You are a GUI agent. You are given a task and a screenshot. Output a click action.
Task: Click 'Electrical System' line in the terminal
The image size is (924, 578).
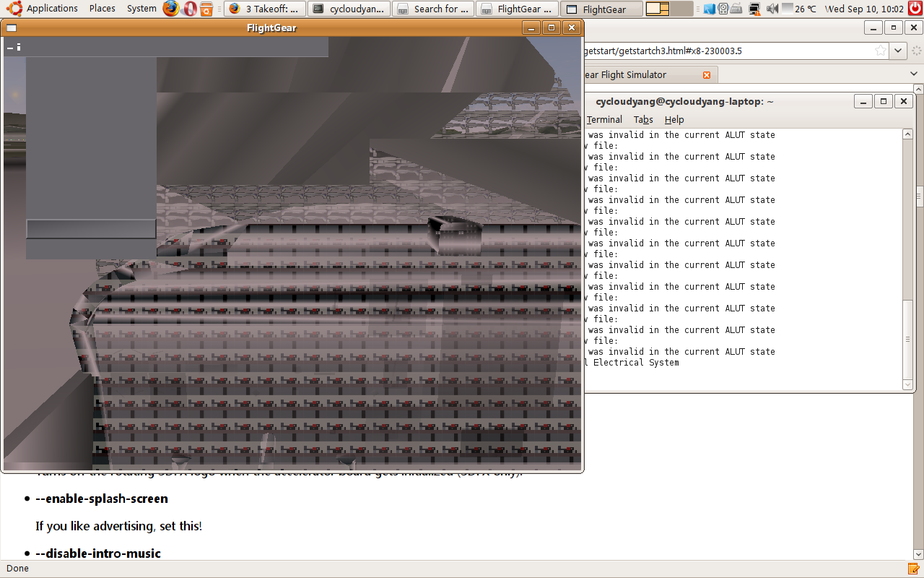tap(636, 362)
